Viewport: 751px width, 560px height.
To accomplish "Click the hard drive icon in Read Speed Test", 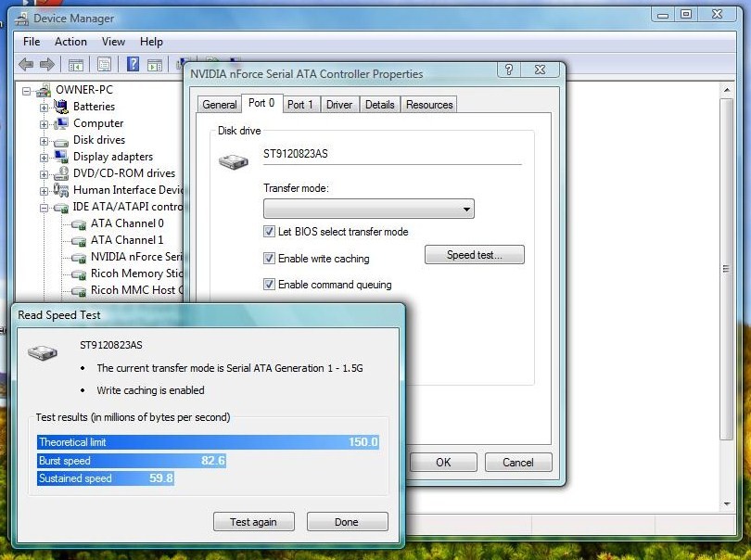I will coord(43,353).
